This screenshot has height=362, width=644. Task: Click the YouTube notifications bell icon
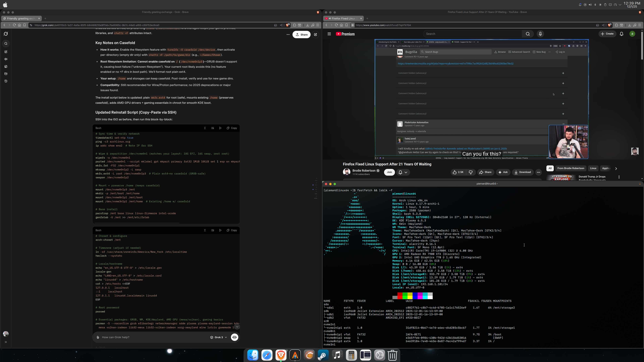coord(622,34)
